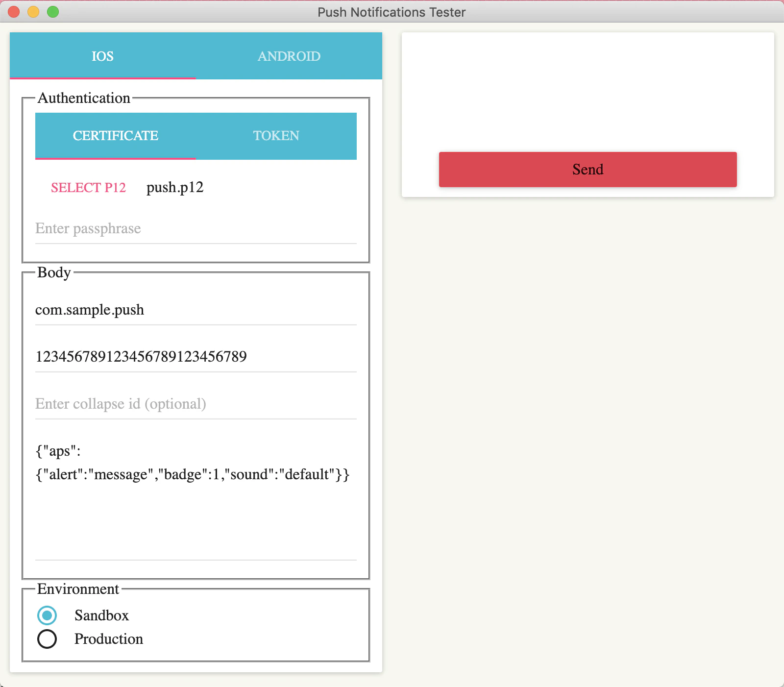The height and width of the screenshot is (687, 784).
Task: Select the TOKEN authentication tab
Action: pyautogui.click(x=276, y=136)
